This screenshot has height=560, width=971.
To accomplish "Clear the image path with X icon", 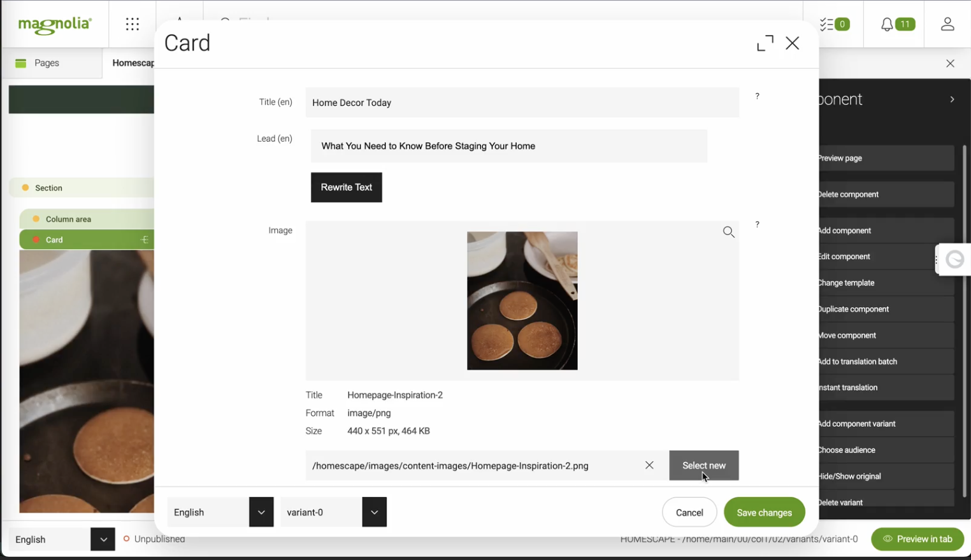I will tap(649, 466).
